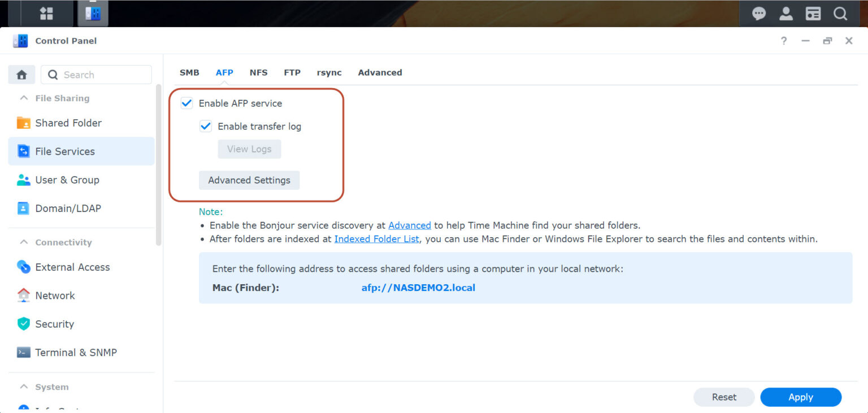Switch to the NFS tab
The height and width of the screenshot is (413, 868).
[258, 72]
